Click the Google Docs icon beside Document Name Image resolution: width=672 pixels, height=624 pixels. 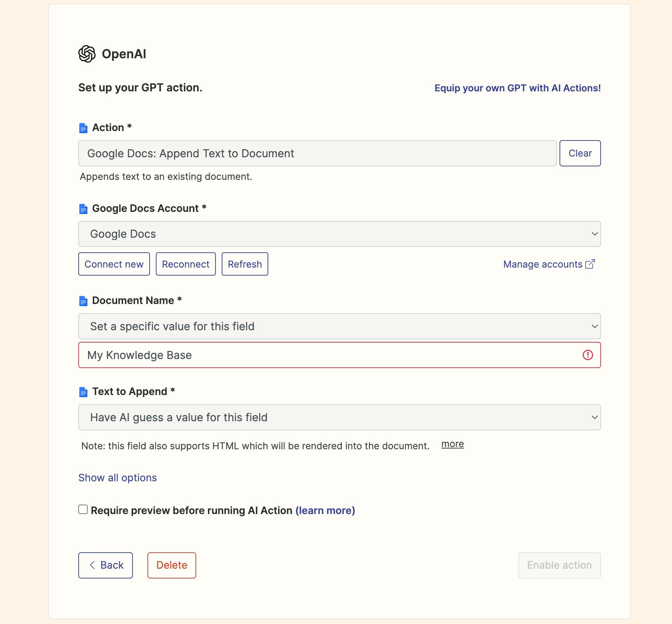coord(83,301)
